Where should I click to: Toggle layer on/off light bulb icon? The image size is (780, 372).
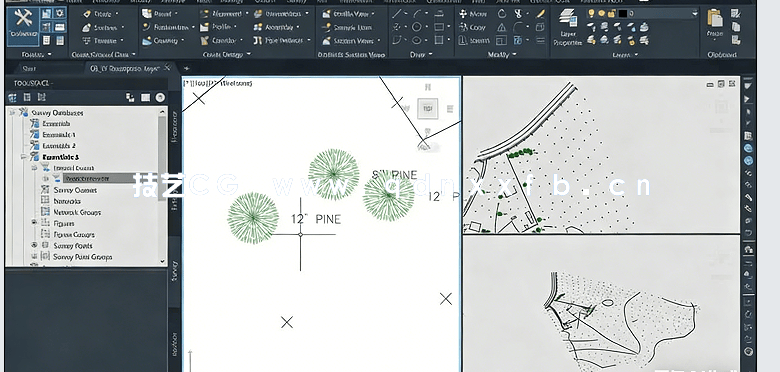coord(591,13)
